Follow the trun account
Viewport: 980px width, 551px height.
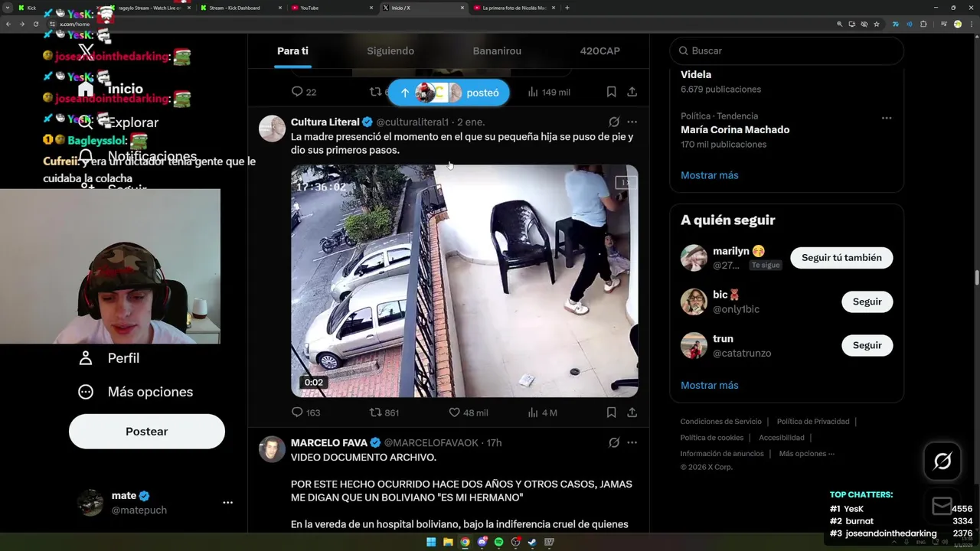(x=867, y=345)
